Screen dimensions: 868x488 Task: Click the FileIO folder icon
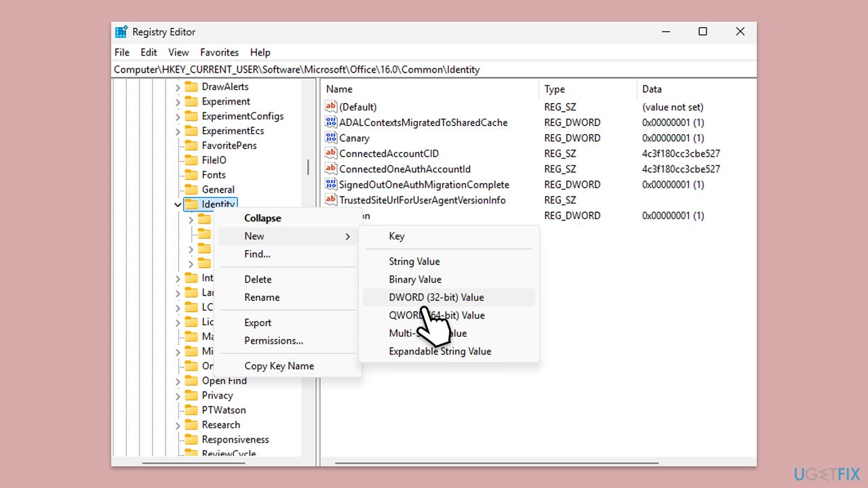click(191, 160)
